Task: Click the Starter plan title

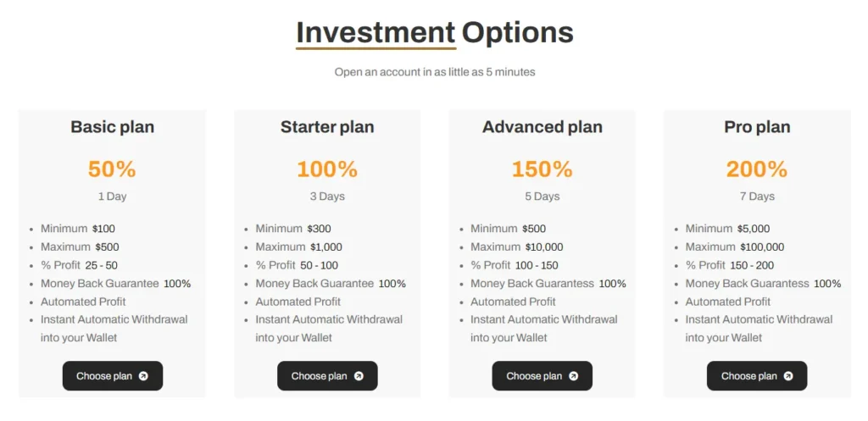Action: [x=327, y=127]
